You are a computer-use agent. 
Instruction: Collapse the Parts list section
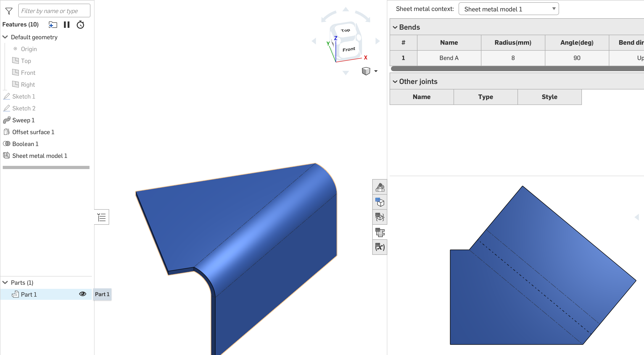pyautogui.click(x=5, y=282)
